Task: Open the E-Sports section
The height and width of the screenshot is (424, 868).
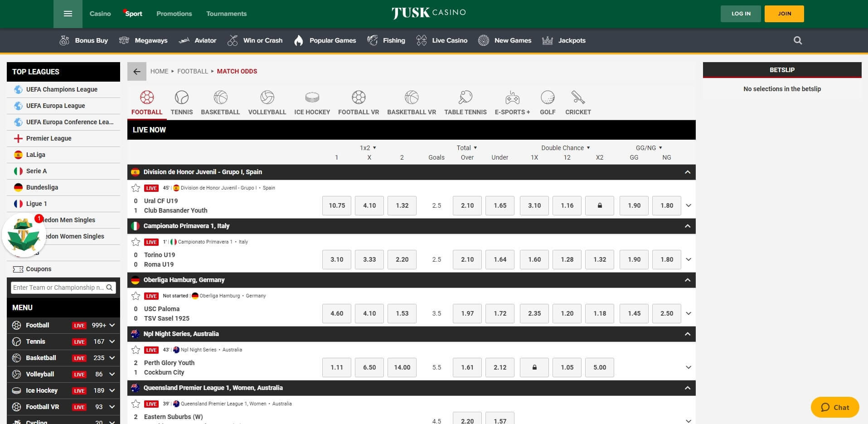Action: (512, 101)
